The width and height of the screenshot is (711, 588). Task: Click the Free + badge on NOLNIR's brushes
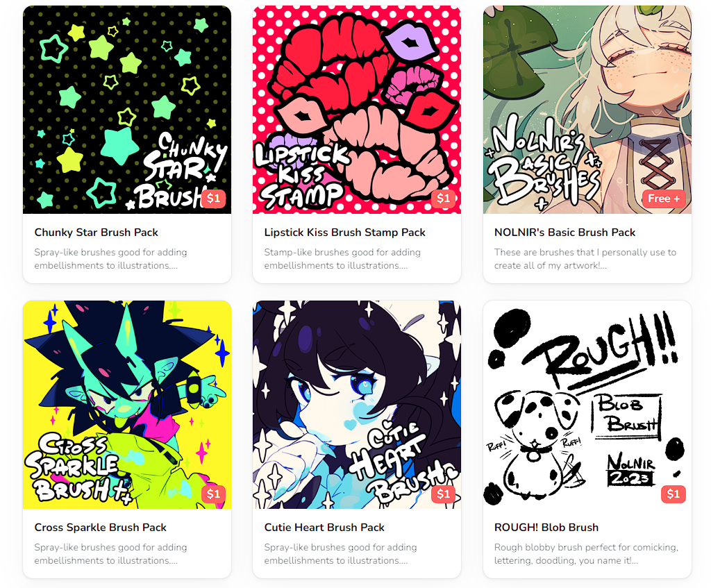click(664, 199)
